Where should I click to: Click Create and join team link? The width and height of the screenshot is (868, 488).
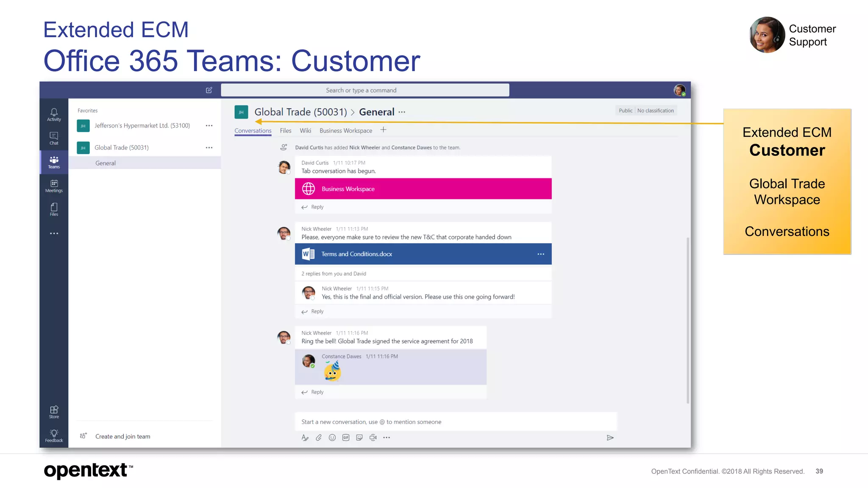[122, 437]
